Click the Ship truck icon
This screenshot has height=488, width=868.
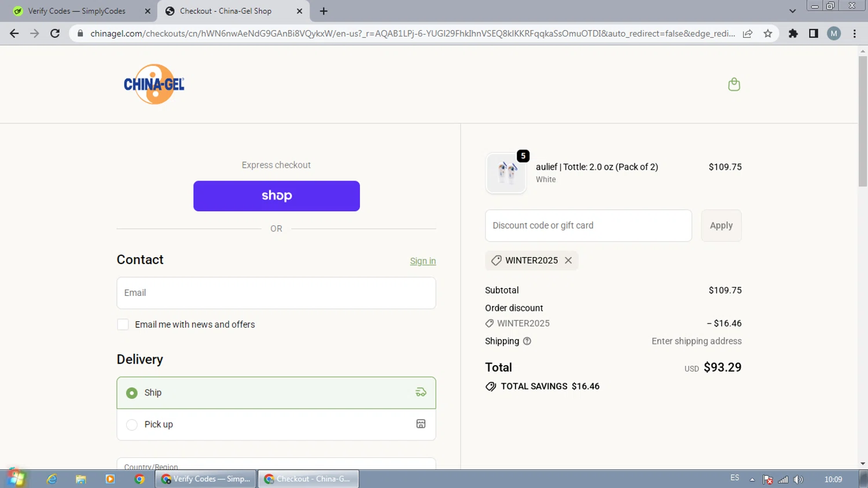[421, 392]
